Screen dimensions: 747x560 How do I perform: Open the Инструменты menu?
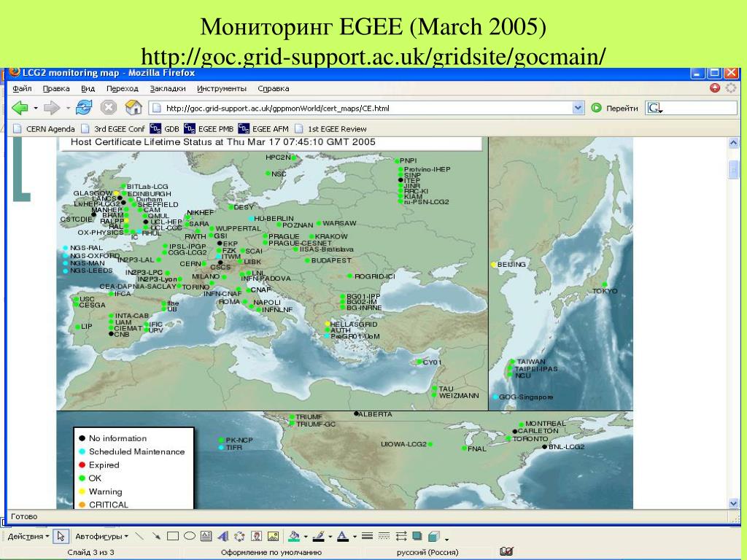[222, 88]
